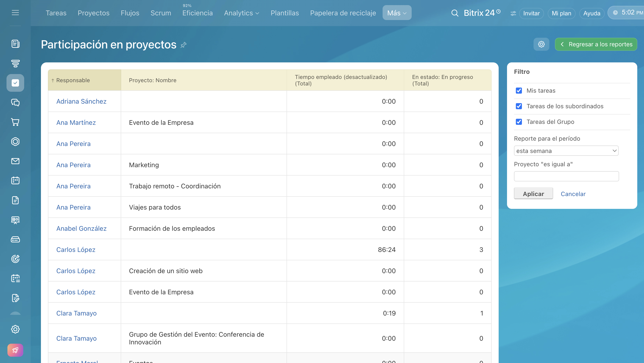
Task: Open Ana Martínez profile link
Action: (x=76, y=122)
